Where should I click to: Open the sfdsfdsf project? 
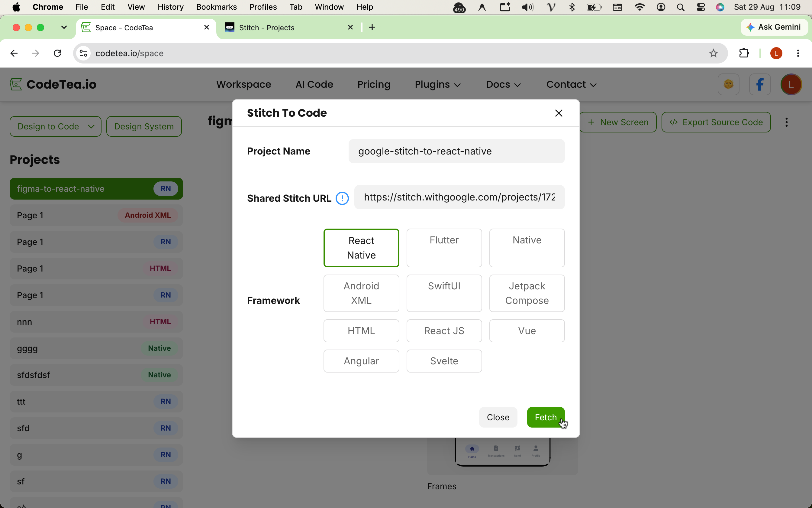point(96,375)
